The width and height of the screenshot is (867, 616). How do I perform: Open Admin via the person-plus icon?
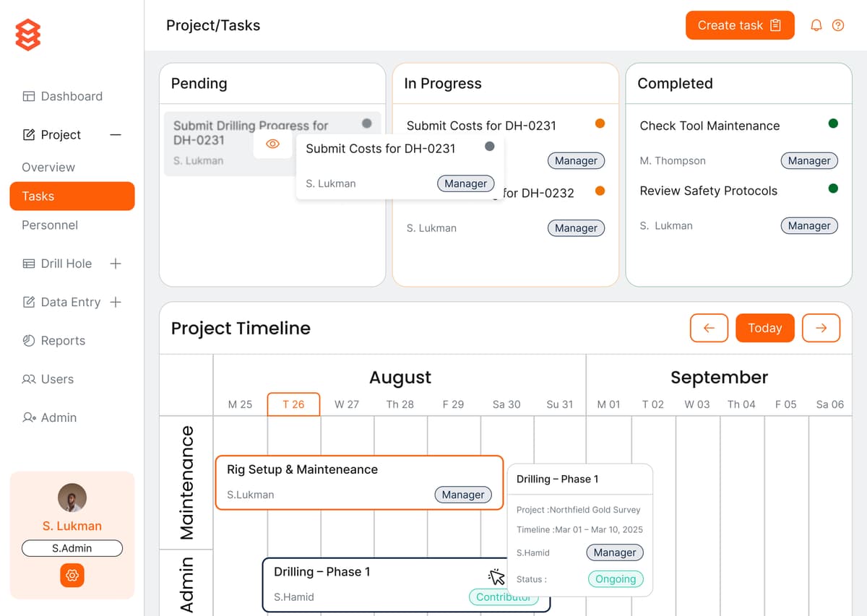pyautogui.click(x=27, y=417)
